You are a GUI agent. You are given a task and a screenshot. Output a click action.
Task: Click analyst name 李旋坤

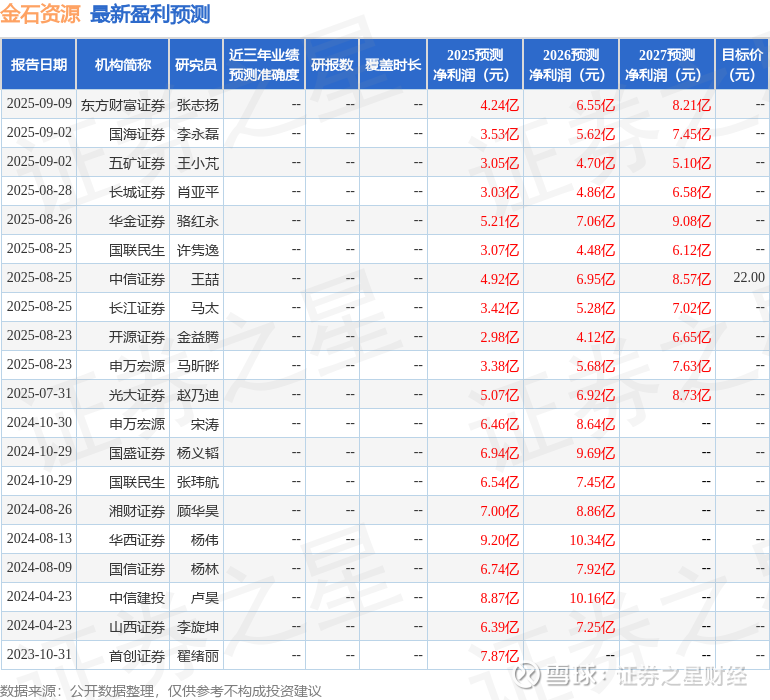click(x=197, y=627)
